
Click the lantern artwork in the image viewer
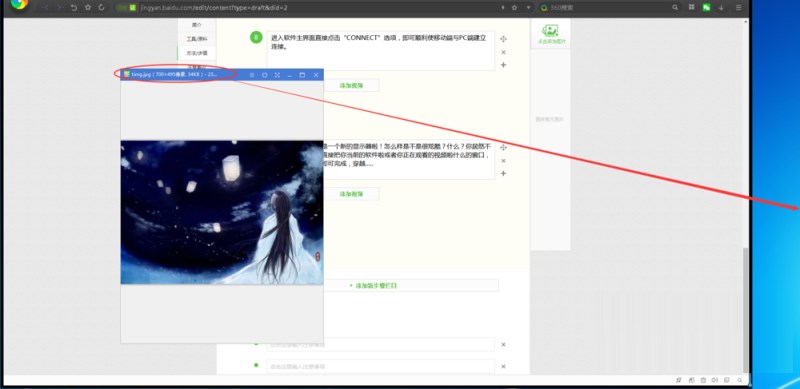(222, 212)
